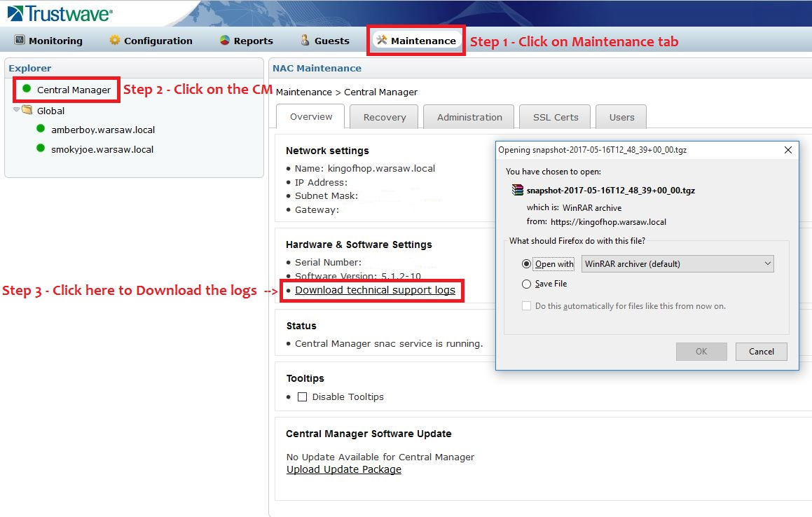Viewport: 812px width, 517px height.
Task: Click the Reports pie chart icon
Action: point(225,41)
